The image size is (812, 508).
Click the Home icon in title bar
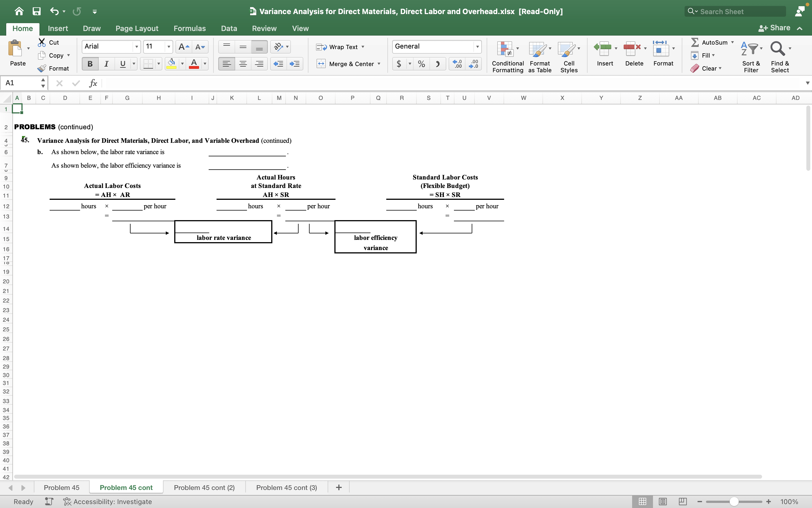point(19,11)
